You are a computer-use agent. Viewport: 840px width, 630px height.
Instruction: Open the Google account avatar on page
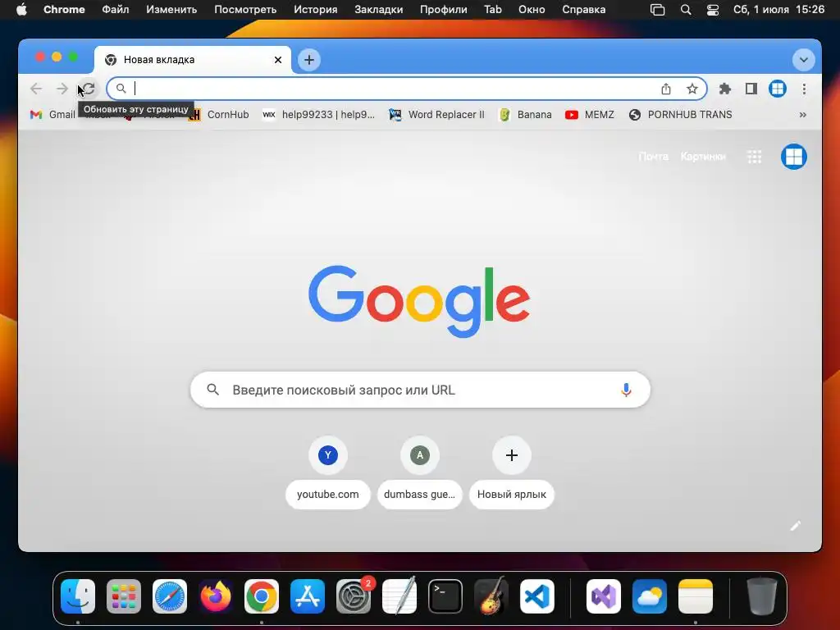(x=794, y=157)
